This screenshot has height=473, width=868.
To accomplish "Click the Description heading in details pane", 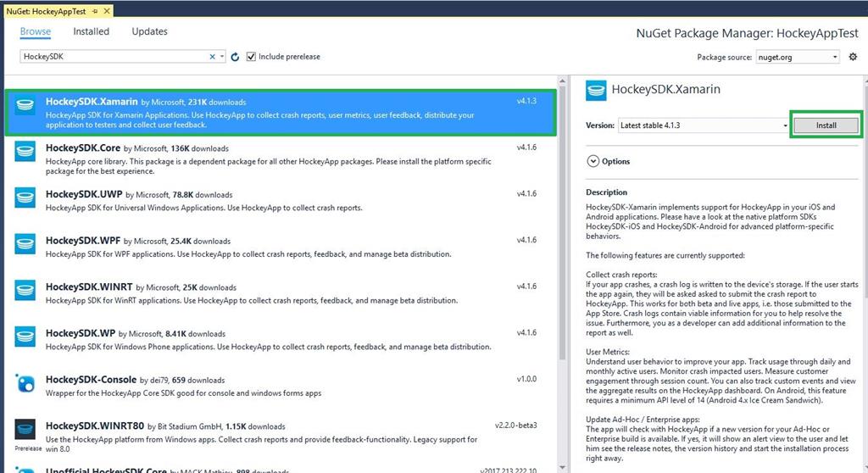I will pyautogui.click(x=607, y=192).
